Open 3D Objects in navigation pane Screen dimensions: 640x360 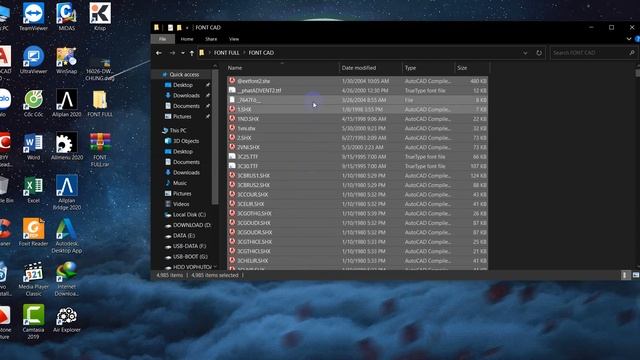tap(186, 141)
